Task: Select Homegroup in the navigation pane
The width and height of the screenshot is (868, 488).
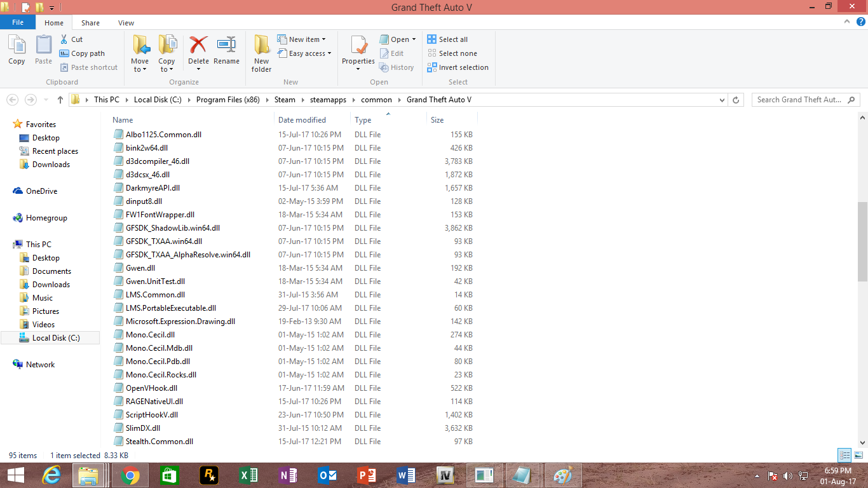Action: (x=46, y=218)
